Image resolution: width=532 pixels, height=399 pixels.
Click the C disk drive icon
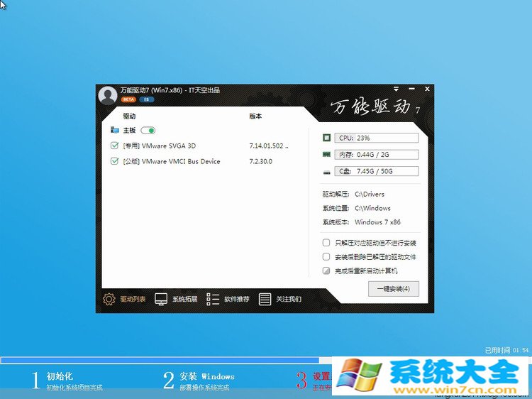click(x=326, y=172)
